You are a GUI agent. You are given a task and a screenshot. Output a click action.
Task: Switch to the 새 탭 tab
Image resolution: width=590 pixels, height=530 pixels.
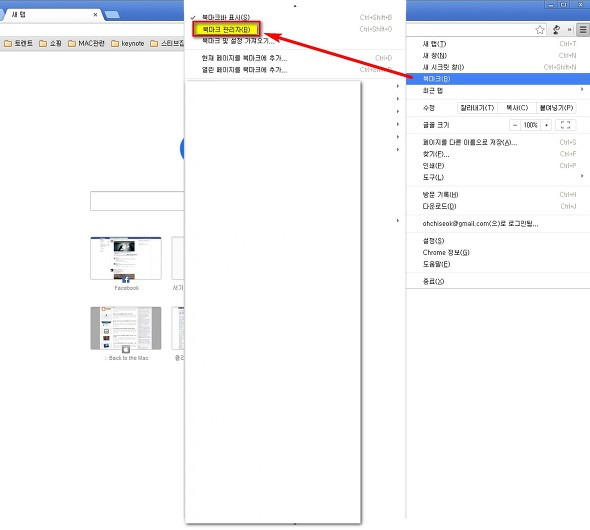53,14
